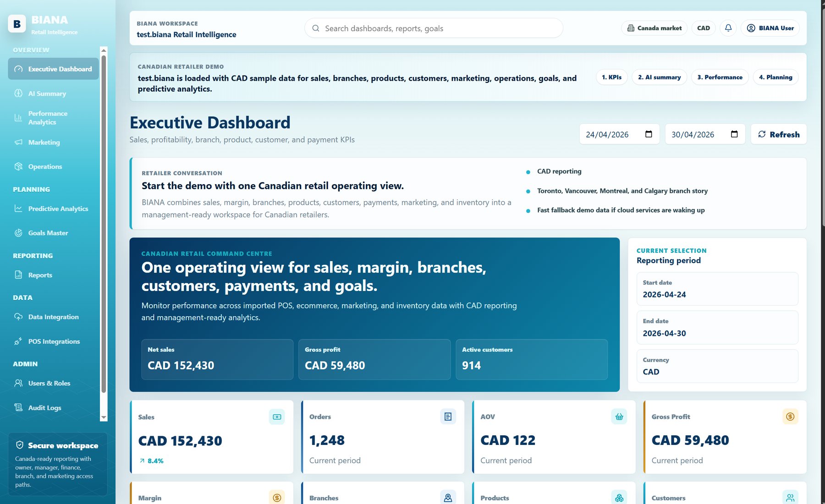
Task: Open BIANA User account menu
Action: coord(770,28)
